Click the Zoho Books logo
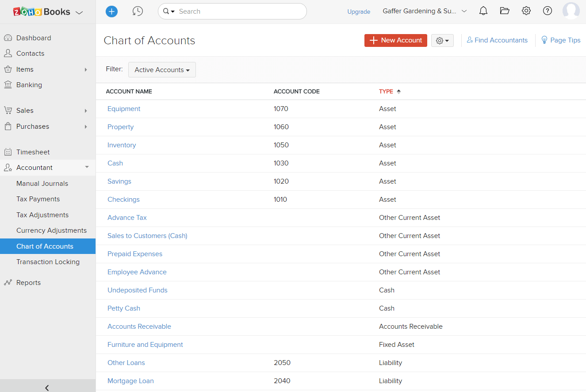 [x=42, y=12]
